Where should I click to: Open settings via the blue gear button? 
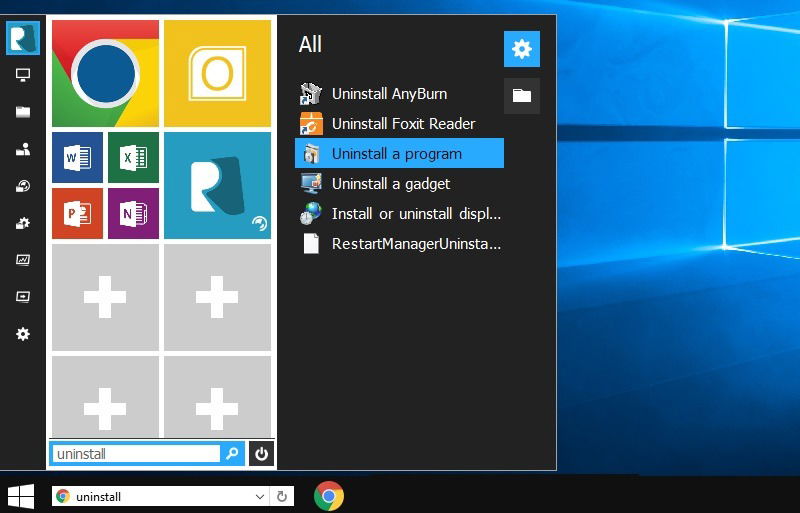coord(521,49)
